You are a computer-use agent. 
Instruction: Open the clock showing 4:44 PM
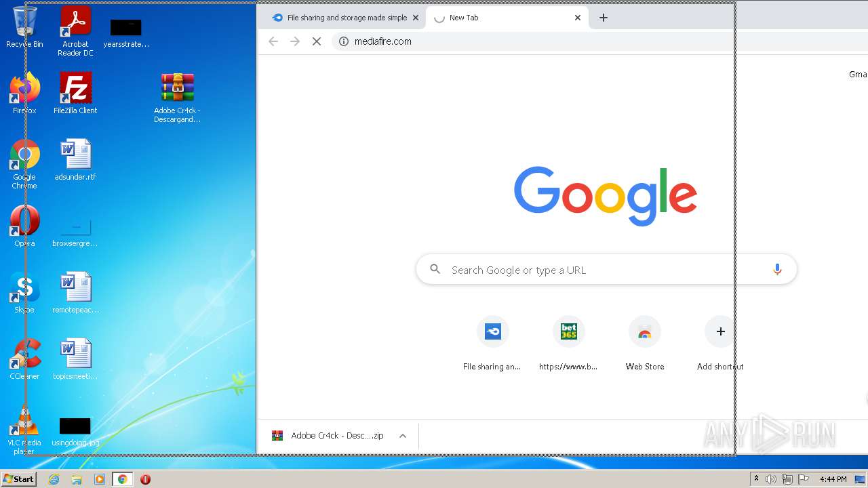(x=833, y=479)
